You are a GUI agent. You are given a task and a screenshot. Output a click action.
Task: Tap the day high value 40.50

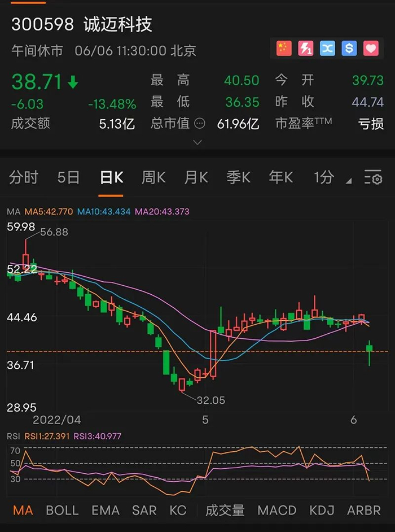click(242, 80)
